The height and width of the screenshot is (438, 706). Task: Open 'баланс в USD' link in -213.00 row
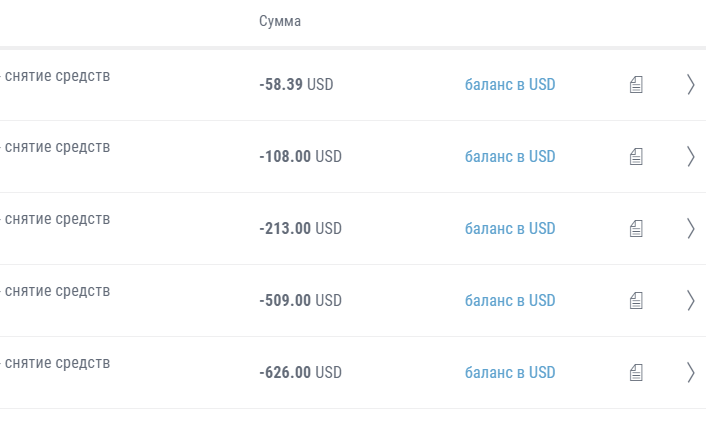[x=510, y=229]
